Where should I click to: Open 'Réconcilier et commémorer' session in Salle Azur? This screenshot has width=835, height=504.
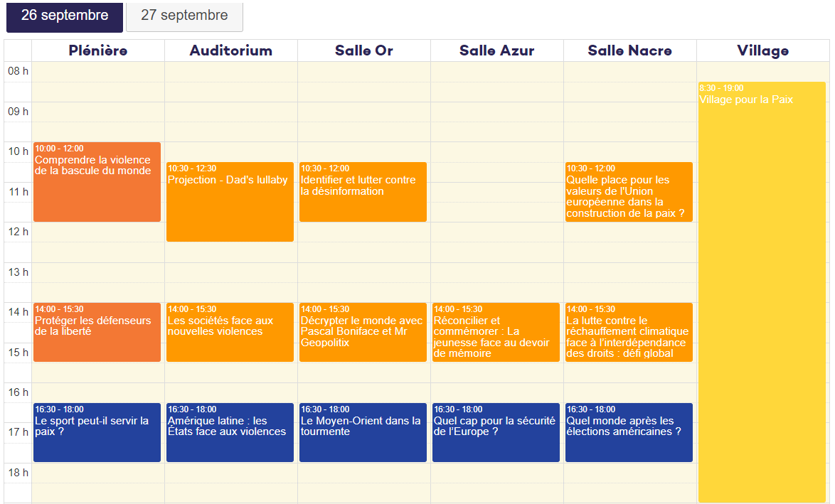(496, 332)
